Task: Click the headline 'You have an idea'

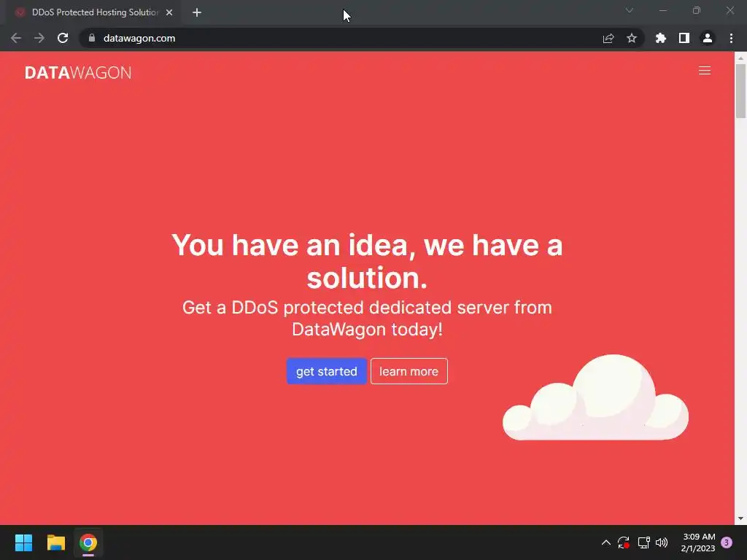Action: [367, 261]
